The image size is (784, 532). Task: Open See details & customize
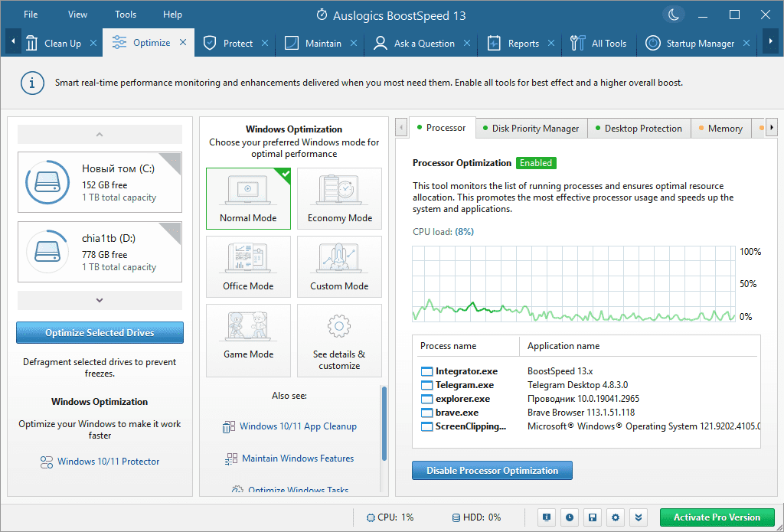339,341
